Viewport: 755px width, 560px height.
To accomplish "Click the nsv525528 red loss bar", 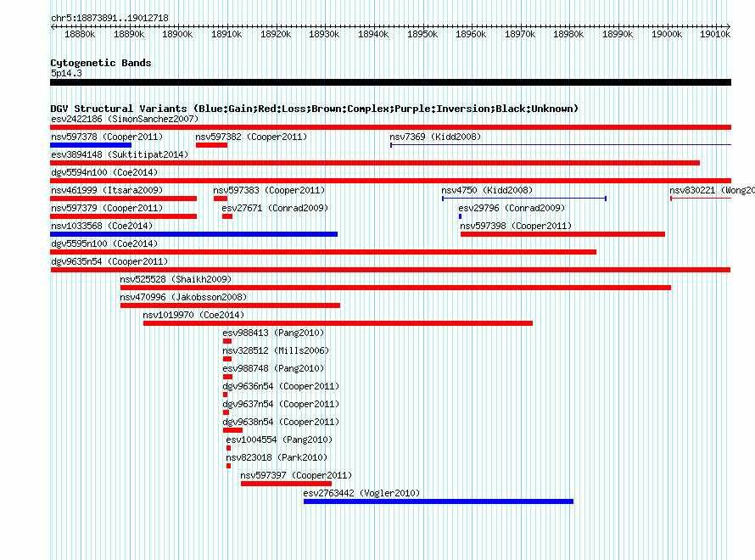I will [395, 288].
